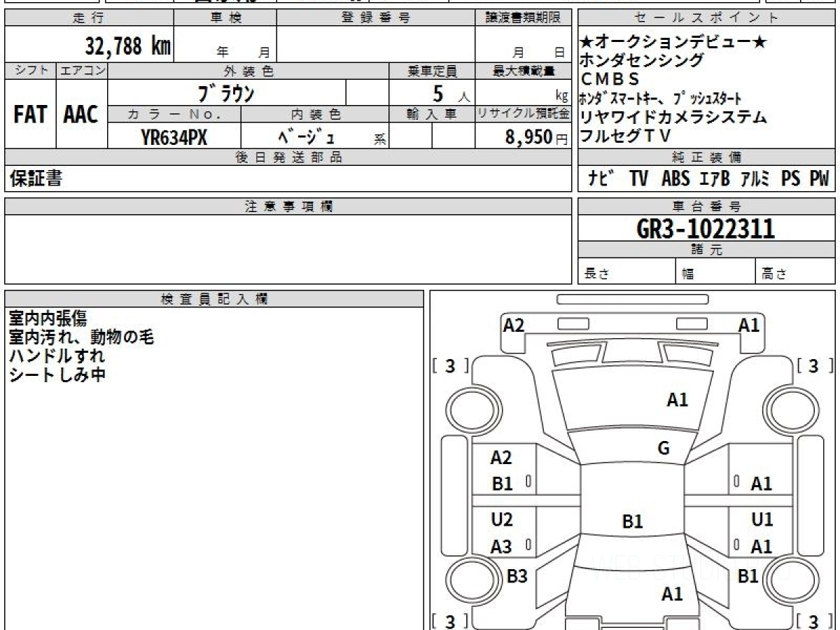
Task: Select the 内装色 header
Action: pyautogui.click(x=315, y=114)
